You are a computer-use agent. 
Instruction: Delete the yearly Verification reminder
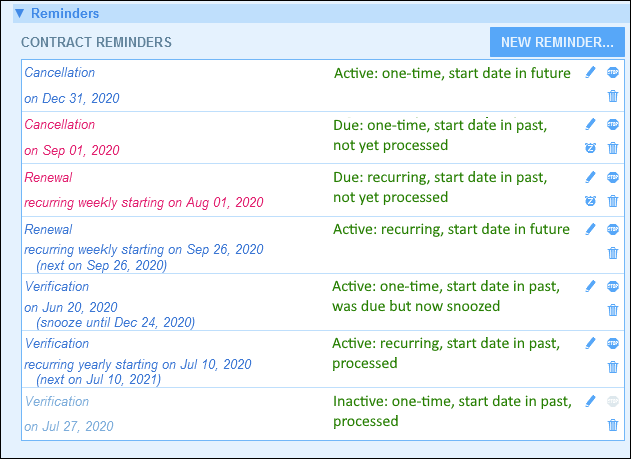[x=613, y=367]
